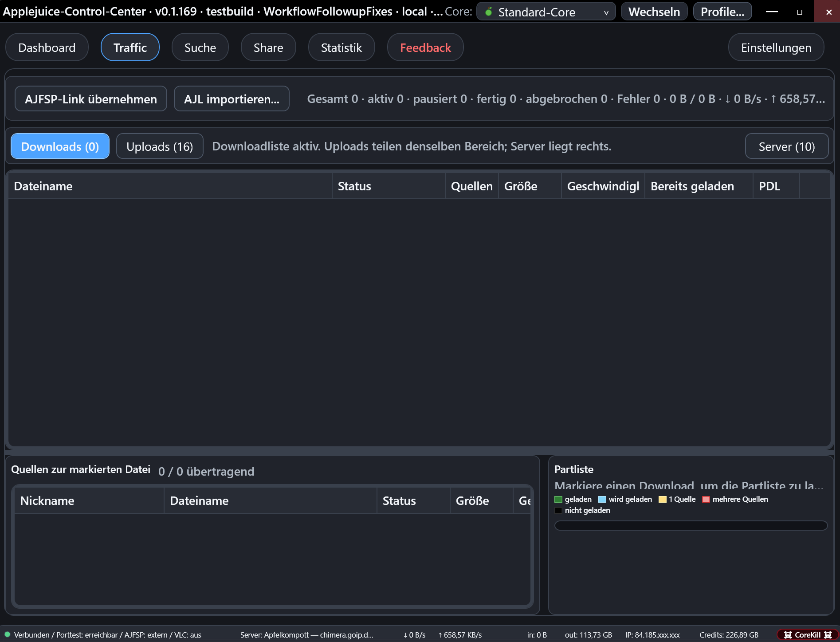
Task: Sort by PDL column header
Action: click(776, 186)
